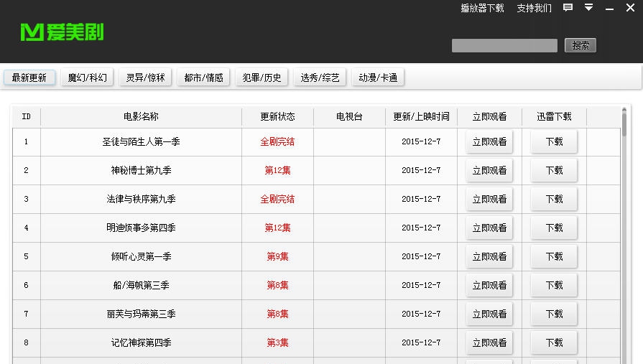Click the 爱美剧 logo
This screenshot has height=364, width=643.
point(62,32)
